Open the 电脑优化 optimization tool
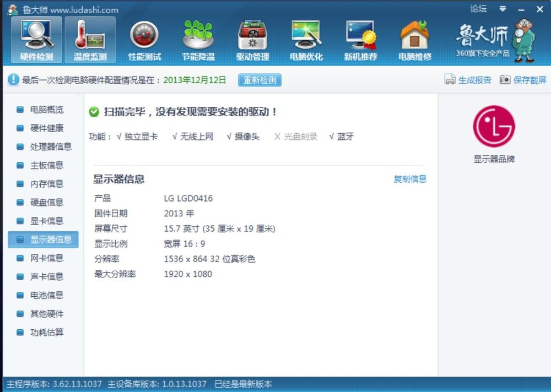Viewport: 551px width, 392px height. click(x=306, y=40)
